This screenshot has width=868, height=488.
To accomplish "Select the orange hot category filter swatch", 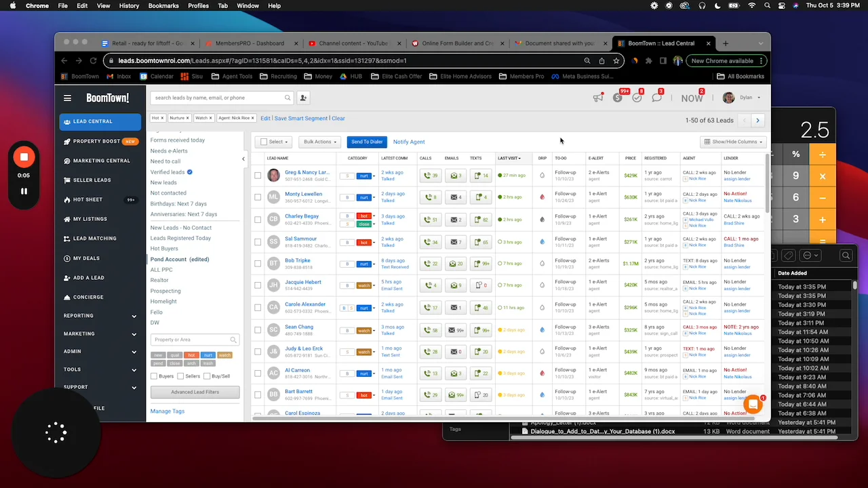I will (191, 355).
